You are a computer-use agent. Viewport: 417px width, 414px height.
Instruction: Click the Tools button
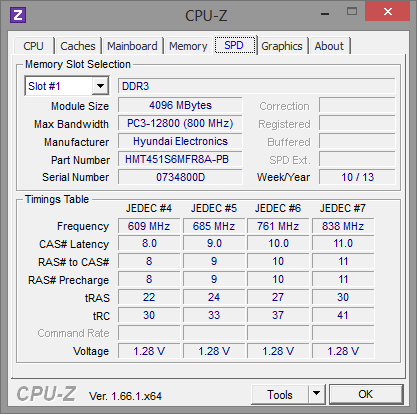(280, 394)
